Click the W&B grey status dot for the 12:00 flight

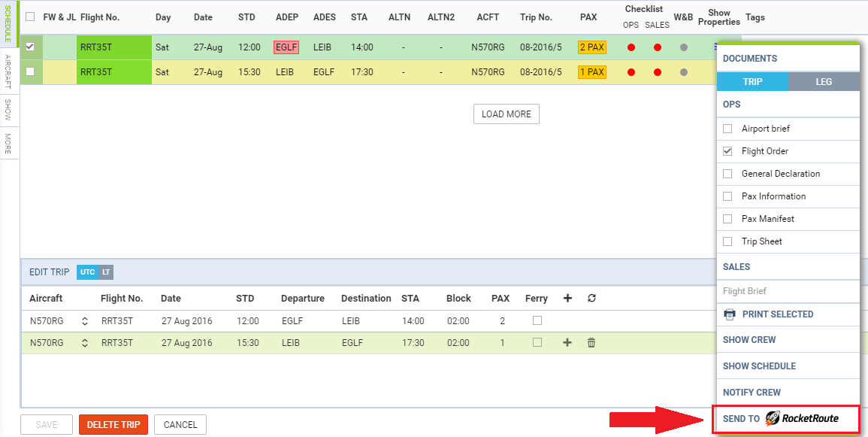point(683,47)
